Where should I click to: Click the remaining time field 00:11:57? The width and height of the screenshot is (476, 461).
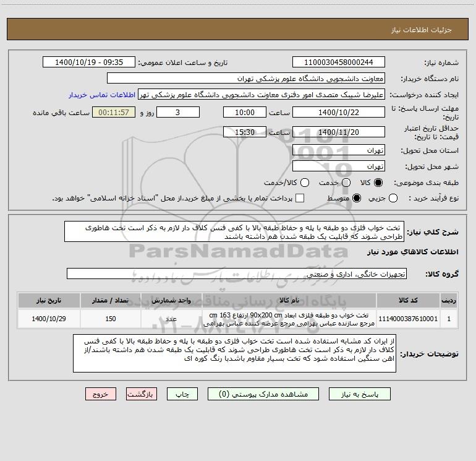(x=114, y=112)
